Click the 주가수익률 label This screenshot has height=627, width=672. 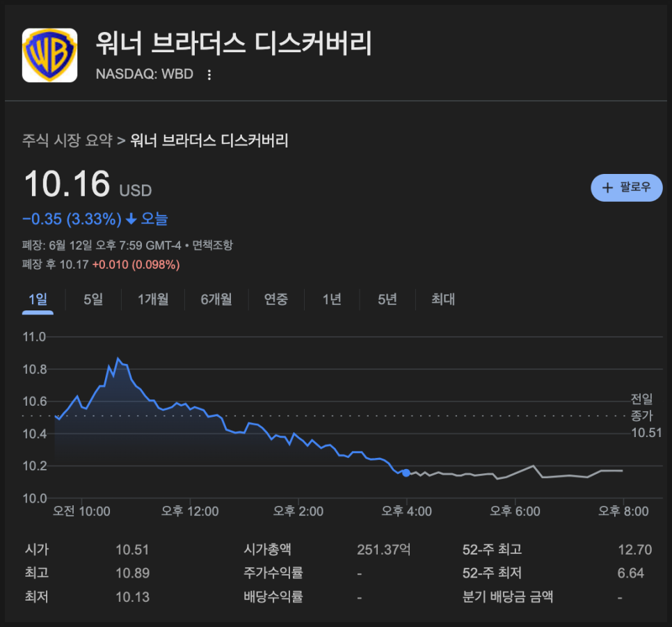pos(273,573)
